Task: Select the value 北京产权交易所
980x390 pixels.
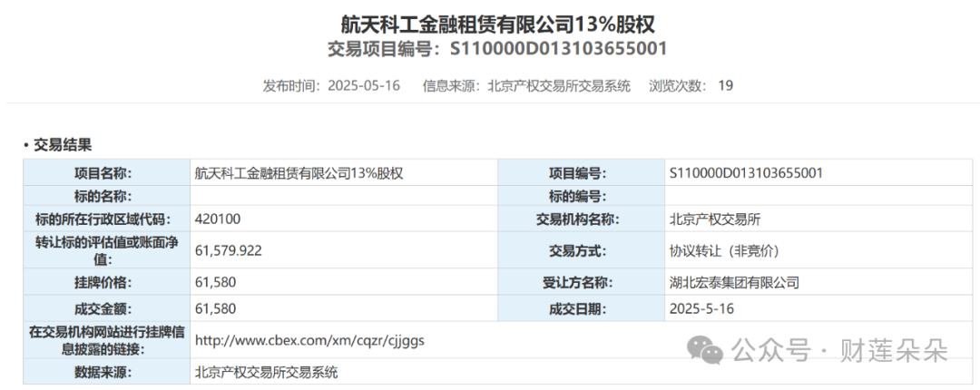Action: pos(714,219)
